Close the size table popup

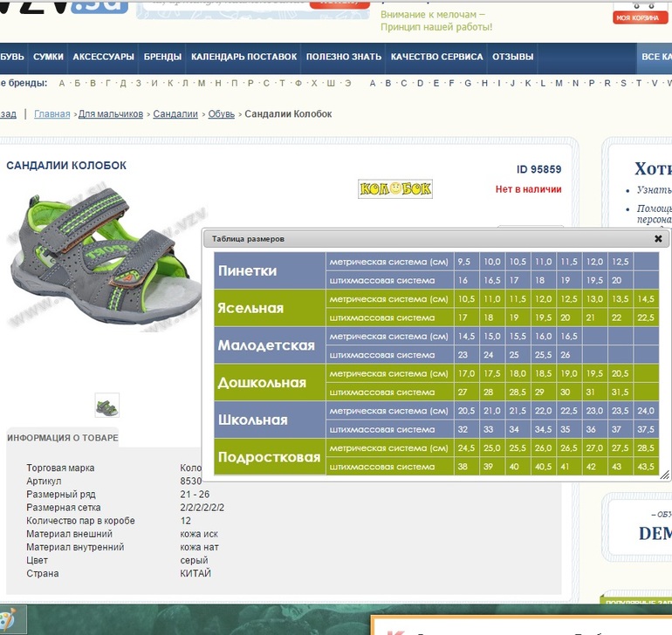pyautogui.click(x=658, y=238)
